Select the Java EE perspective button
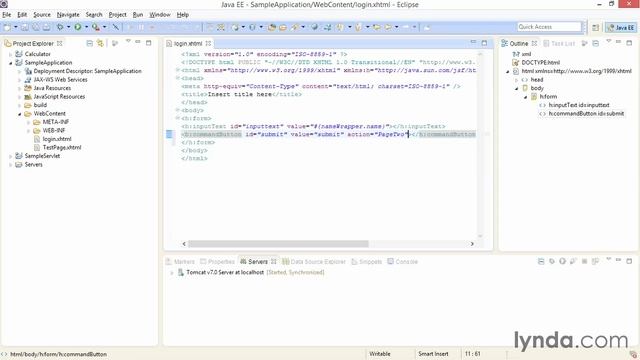Viewport: 640px width, 360px height. click(x=621, y=27)
